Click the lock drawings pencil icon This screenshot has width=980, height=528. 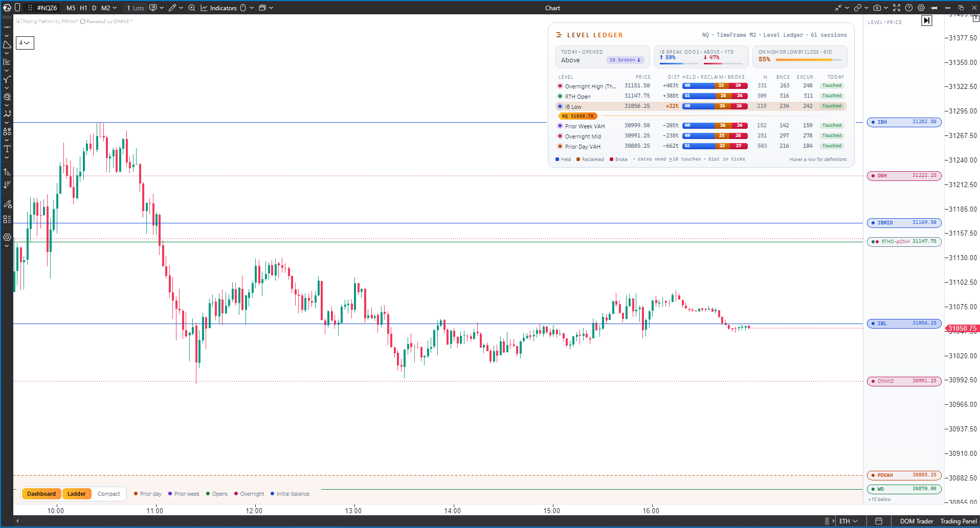(x=7, y=204)
